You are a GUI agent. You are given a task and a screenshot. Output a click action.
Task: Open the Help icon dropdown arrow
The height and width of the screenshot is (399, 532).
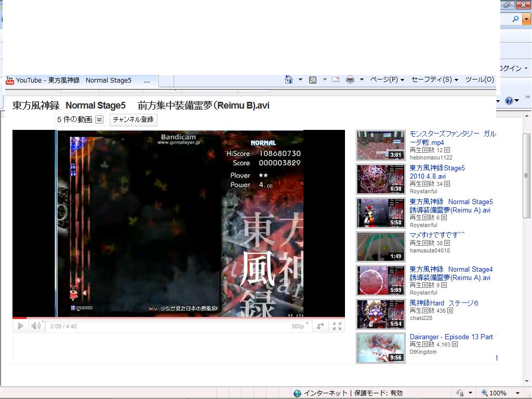click(517, 100)
